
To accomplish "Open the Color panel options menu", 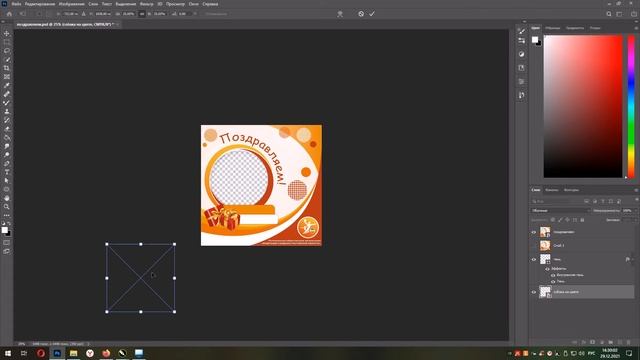I will pos(636,28).
